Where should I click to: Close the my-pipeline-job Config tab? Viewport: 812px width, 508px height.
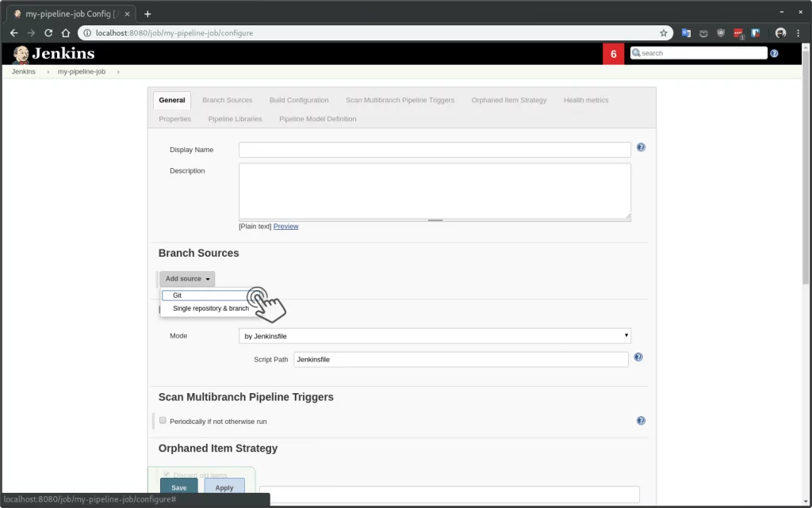tap(127, 14)
